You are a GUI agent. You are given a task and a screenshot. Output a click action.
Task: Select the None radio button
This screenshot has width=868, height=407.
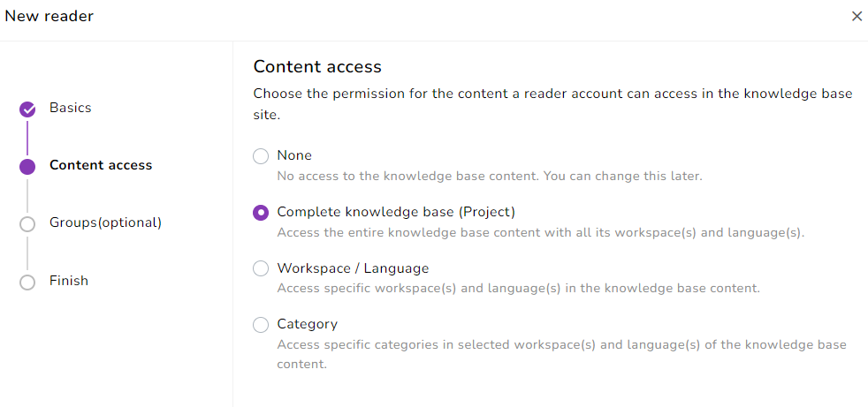point(261,156)
